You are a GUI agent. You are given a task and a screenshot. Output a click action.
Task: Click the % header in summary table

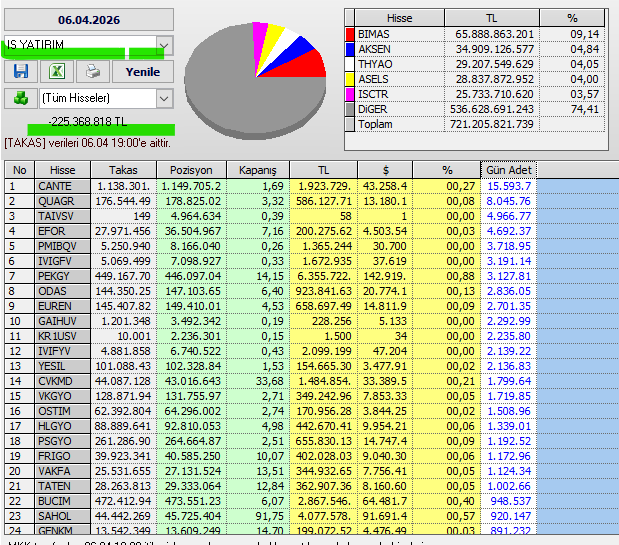click(x=572, y=18)
